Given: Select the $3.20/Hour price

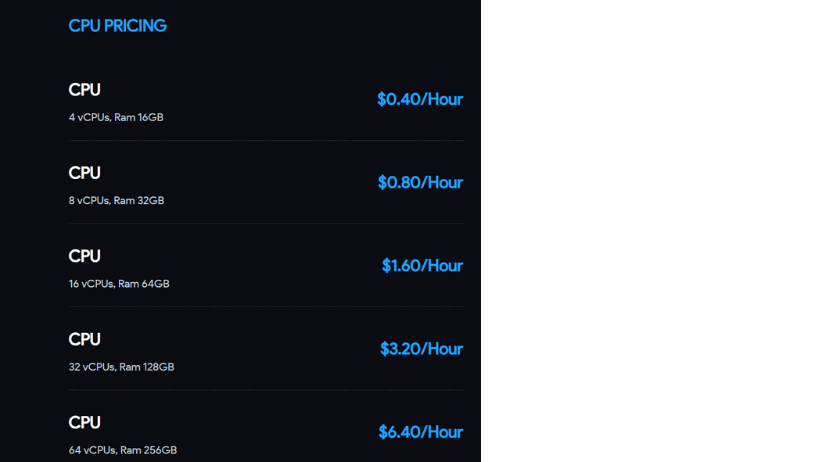Looking at the screenshot, I should click(x=422, y=349).
